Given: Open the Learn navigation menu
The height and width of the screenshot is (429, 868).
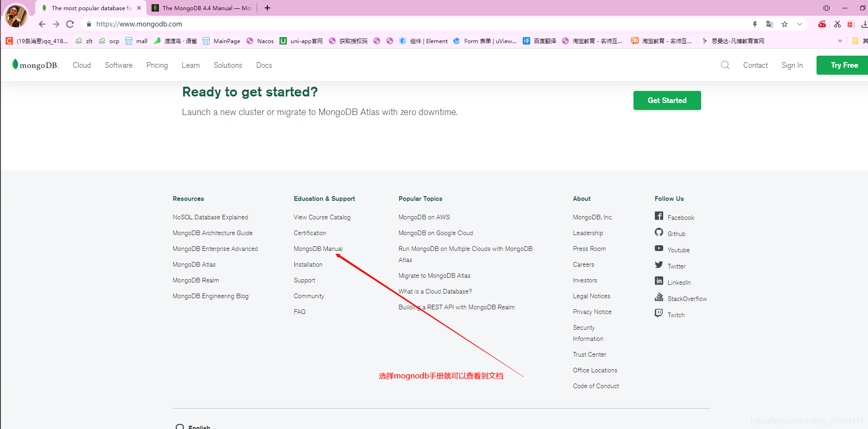Looking at the screenshot, I should pos(190,65).
